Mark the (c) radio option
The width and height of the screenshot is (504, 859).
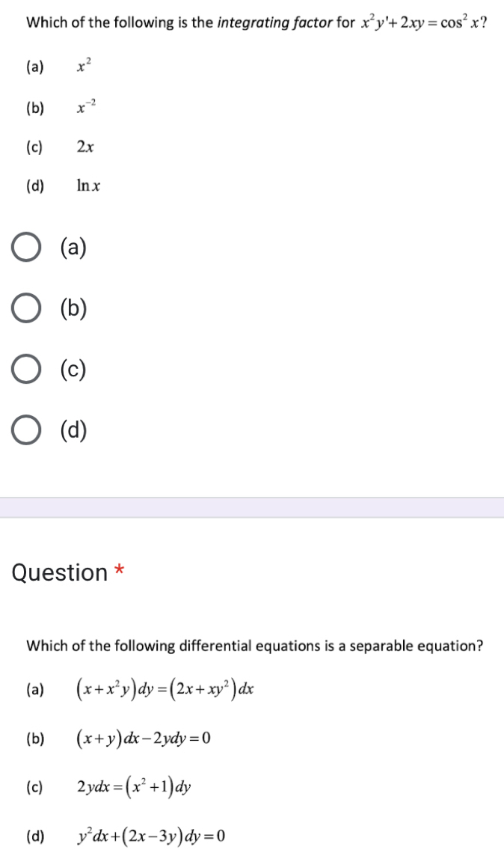(27, 370)
